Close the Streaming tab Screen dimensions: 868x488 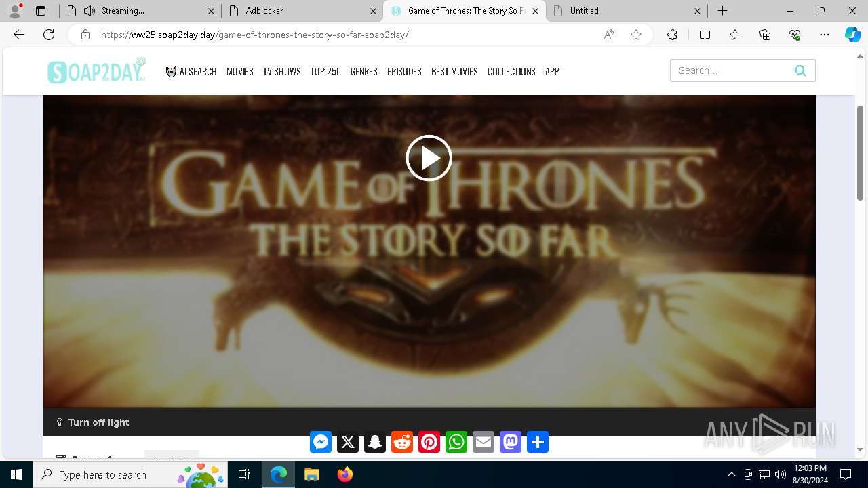211,11
